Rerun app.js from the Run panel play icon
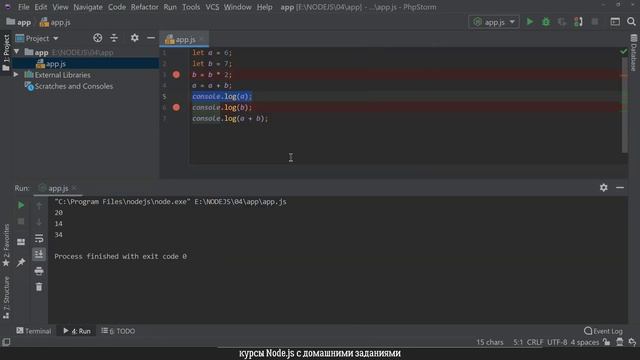This screenshot has height=360, width=640. (21, 205)
